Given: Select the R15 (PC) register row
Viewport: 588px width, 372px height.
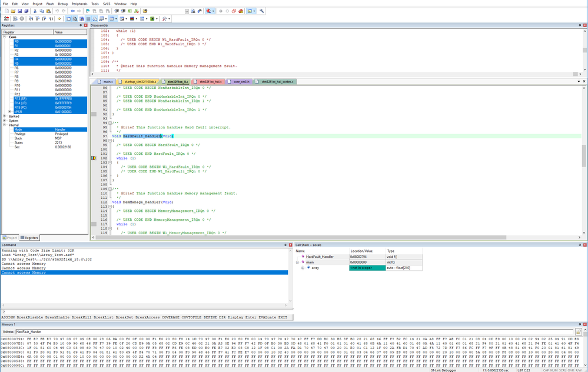Looking at the screenshot, I should click(50, 107).
